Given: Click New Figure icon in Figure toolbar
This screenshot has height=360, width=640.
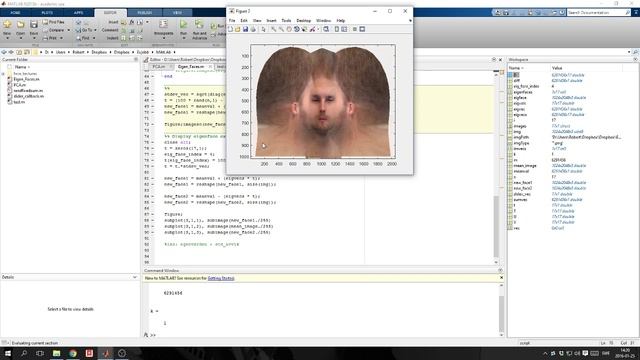Looking at the screenshot, I should pyautogui.click(x=230, y=29).
